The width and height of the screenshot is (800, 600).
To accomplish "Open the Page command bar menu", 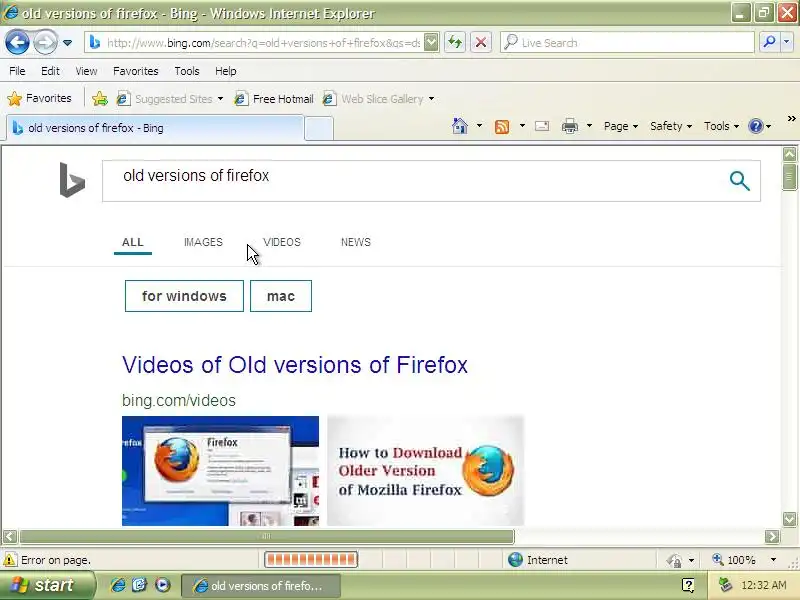I will 620,126.
